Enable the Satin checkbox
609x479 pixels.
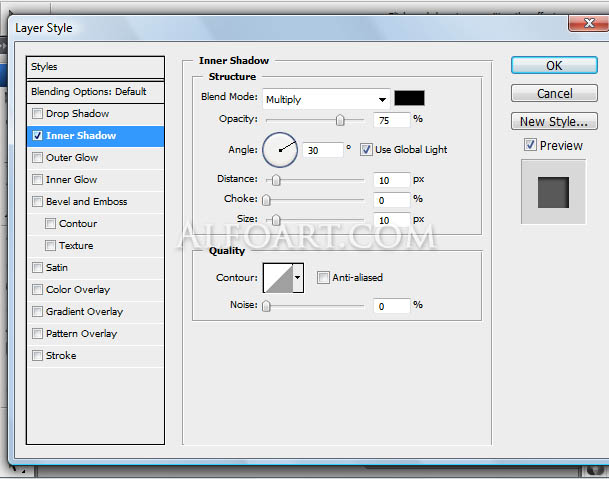pyautogui.click(x=37, y=267)
